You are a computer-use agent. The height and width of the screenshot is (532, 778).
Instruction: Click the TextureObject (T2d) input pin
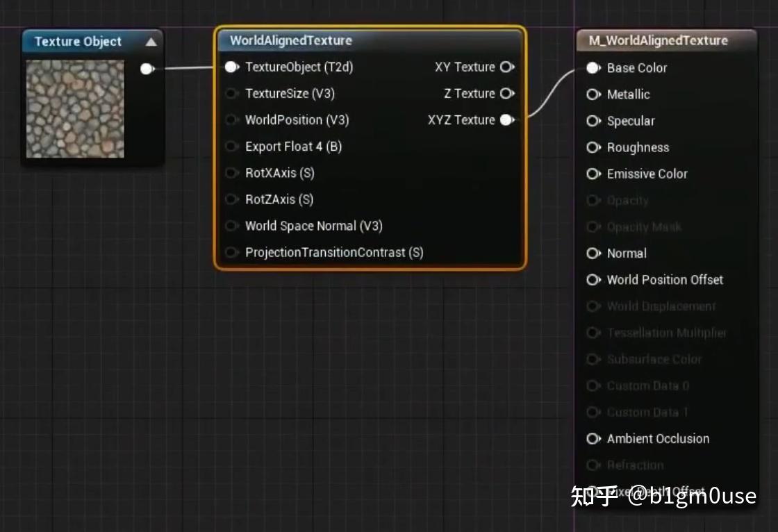pyautogui.click(x=231, y=67)
